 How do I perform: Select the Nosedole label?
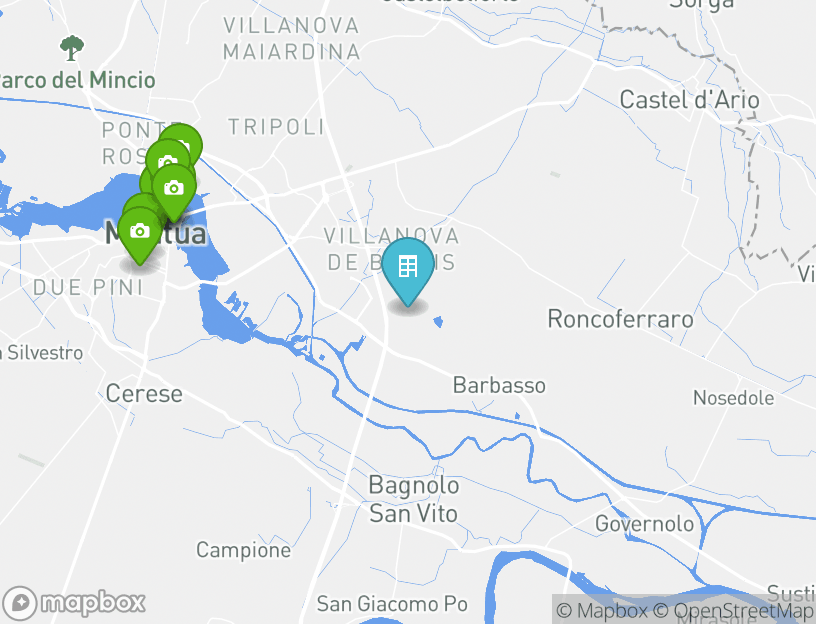734,398
